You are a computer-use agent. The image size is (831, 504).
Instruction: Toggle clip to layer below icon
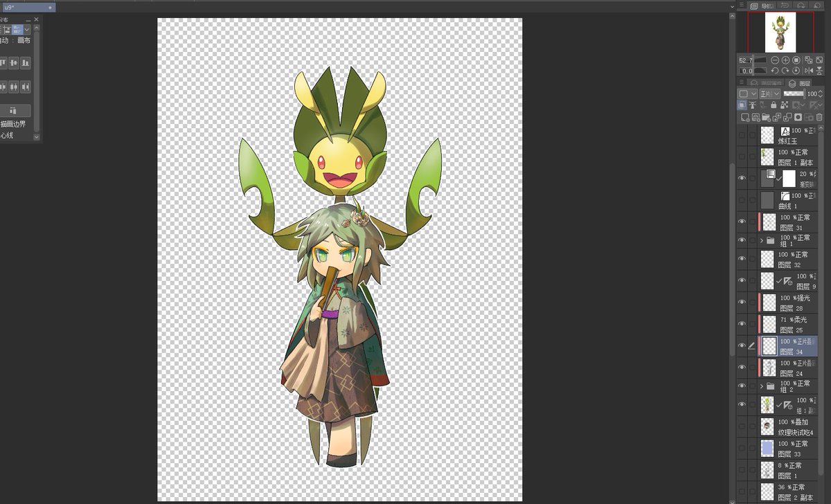click(x=742, y=105)
